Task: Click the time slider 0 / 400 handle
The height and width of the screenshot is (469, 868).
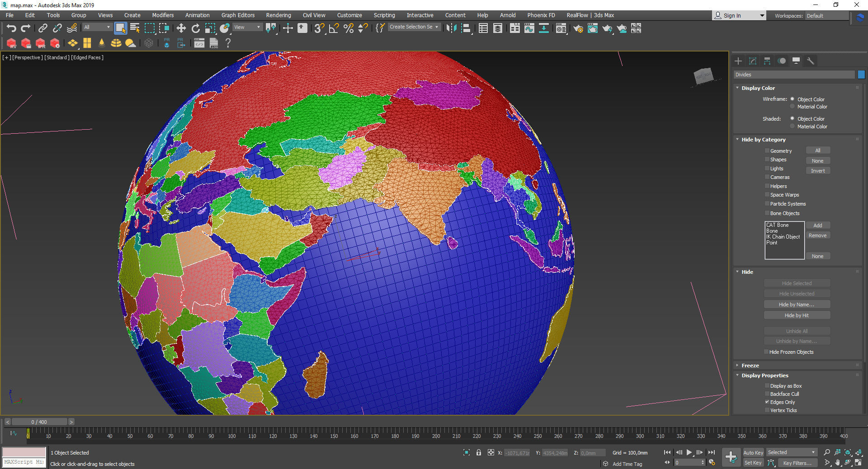Action: (39, 422)
